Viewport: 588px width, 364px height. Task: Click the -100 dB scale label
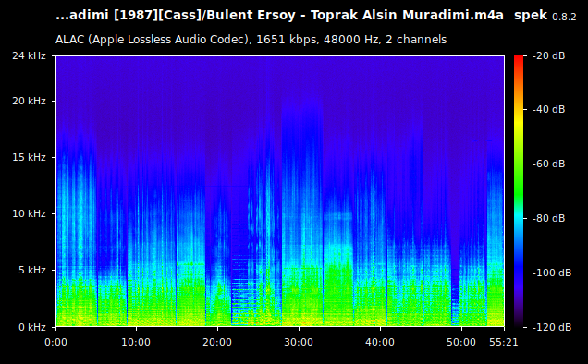click(x=552, y=273)
